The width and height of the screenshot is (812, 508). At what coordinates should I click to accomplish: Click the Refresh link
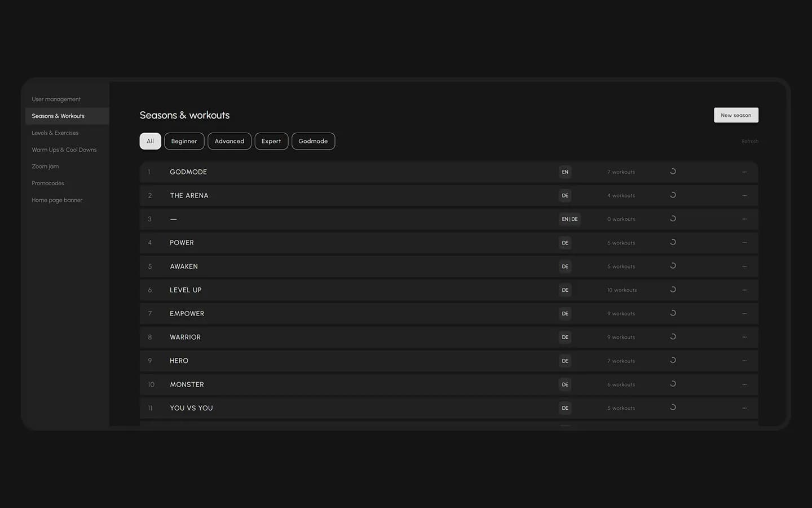pyautogui.click(x=750, y=141)
